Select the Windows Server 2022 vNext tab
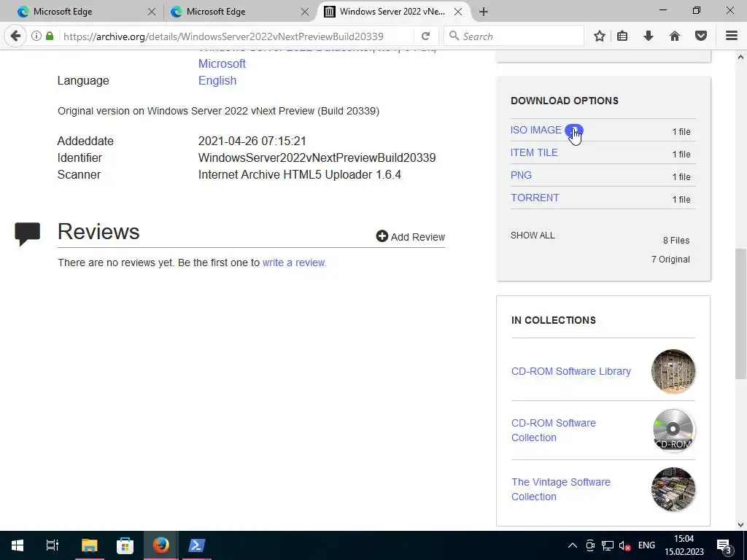This screenshot has width=747, height=560. (391, 12)
